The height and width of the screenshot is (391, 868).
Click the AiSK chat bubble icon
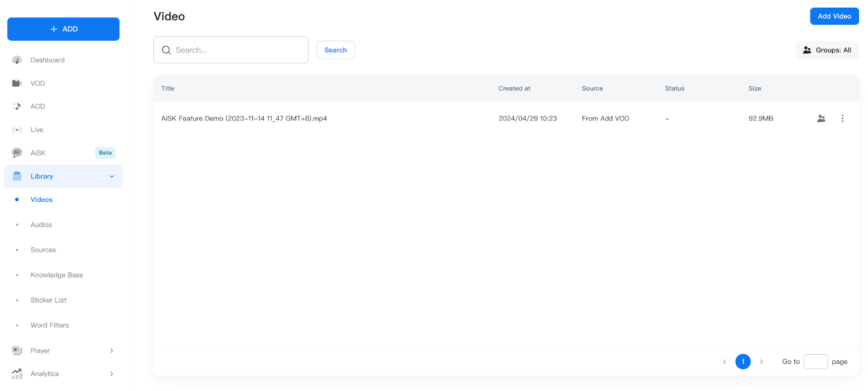pyautogui.click(x=17, y=153)
